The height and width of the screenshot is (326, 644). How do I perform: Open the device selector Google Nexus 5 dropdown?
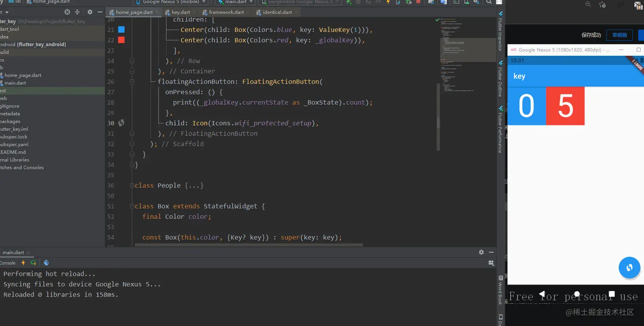[170, 2]
